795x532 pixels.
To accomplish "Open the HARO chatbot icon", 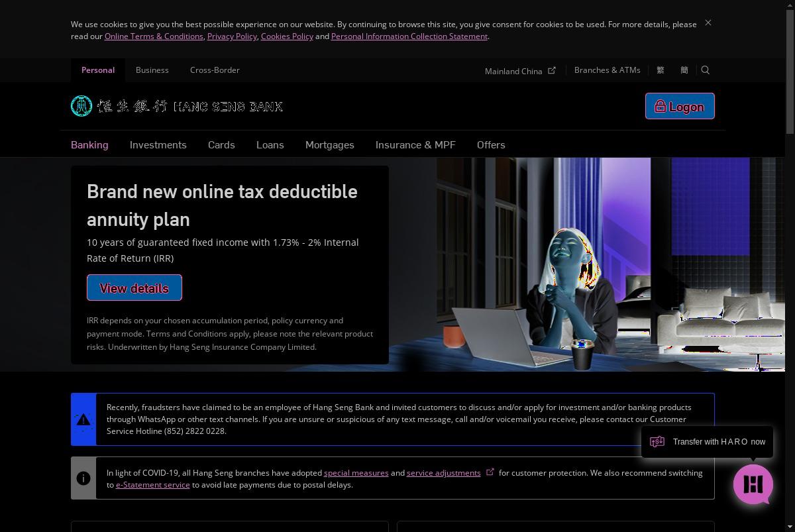I will [x=753, y=484].
